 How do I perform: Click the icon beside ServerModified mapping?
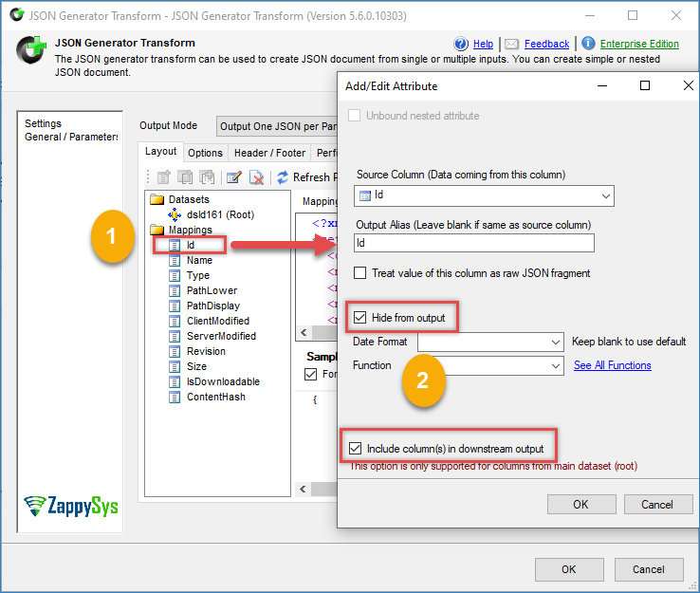tap(175, 336)
